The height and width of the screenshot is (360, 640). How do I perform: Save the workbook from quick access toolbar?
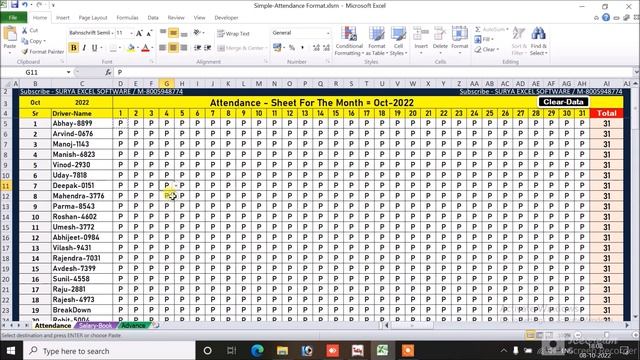[x=15, y=5]
